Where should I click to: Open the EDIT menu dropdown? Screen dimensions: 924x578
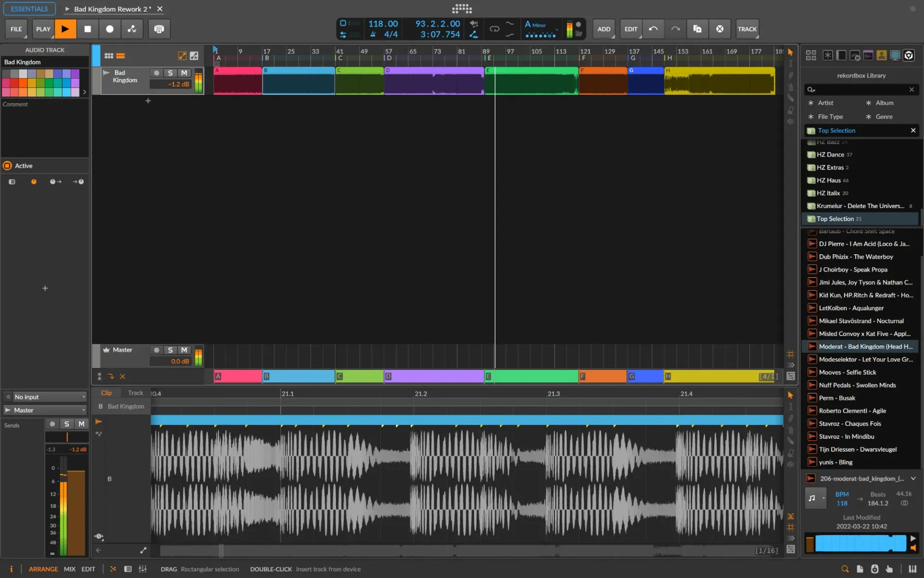[630, 29]
